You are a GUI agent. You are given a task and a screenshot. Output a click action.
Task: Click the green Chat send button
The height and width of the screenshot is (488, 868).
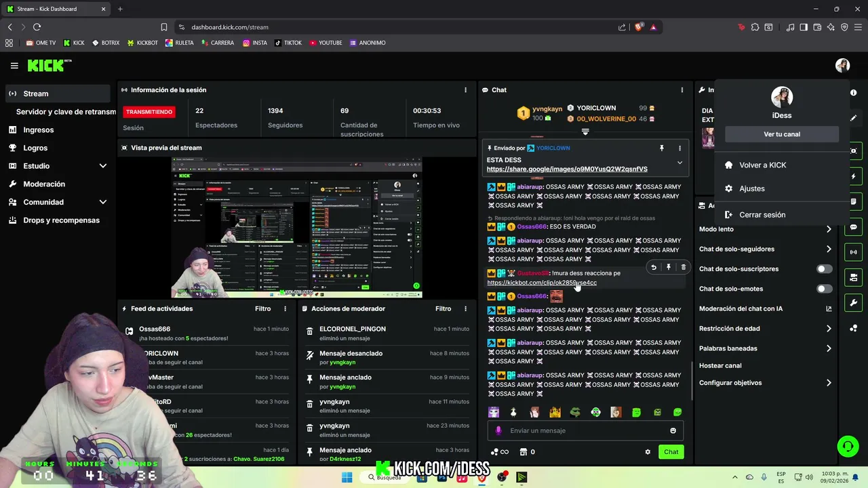[671, 452]
